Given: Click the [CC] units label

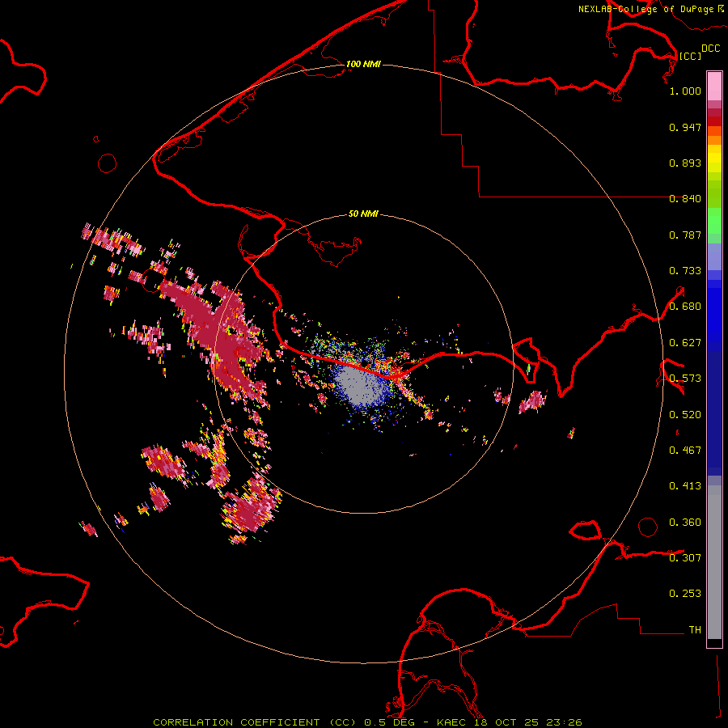Looking at the screenshot, I should pyautogui.click(x=690, y=56).
